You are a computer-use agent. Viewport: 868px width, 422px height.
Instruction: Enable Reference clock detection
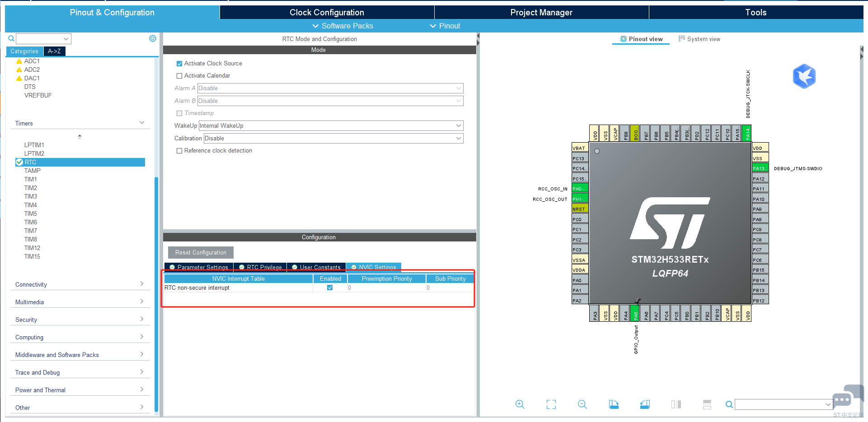click(x=179, y=151)
